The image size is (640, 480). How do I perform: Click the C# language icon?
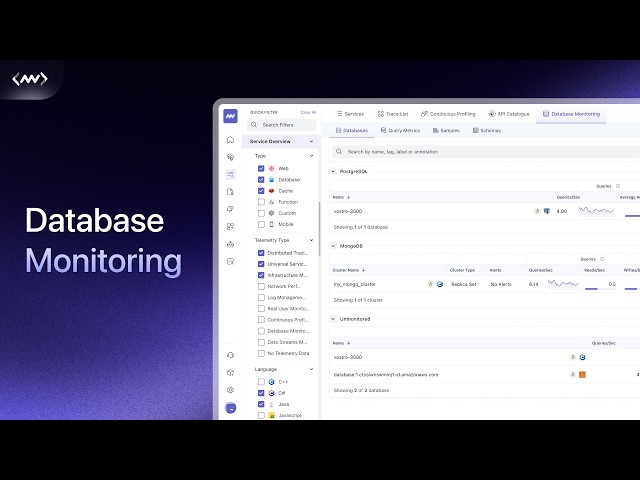click(x=271, y=393)
